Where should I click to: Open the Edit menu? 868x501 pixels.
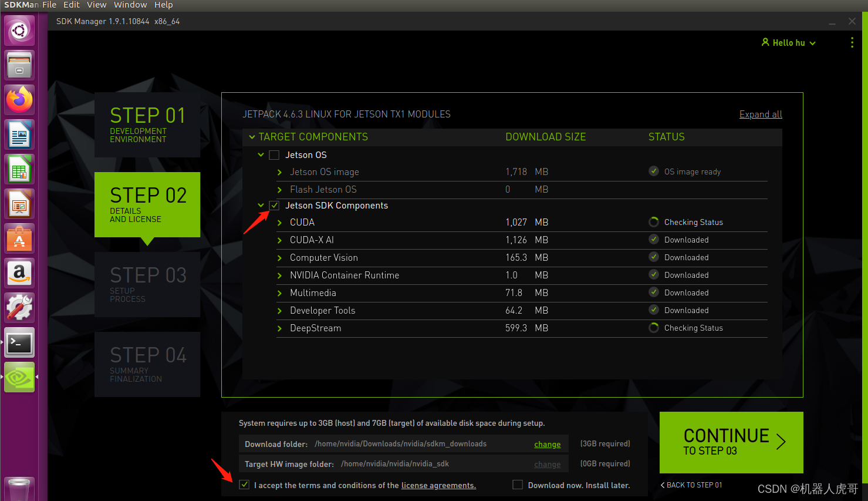pyautogui.click(x=72, y=5)
